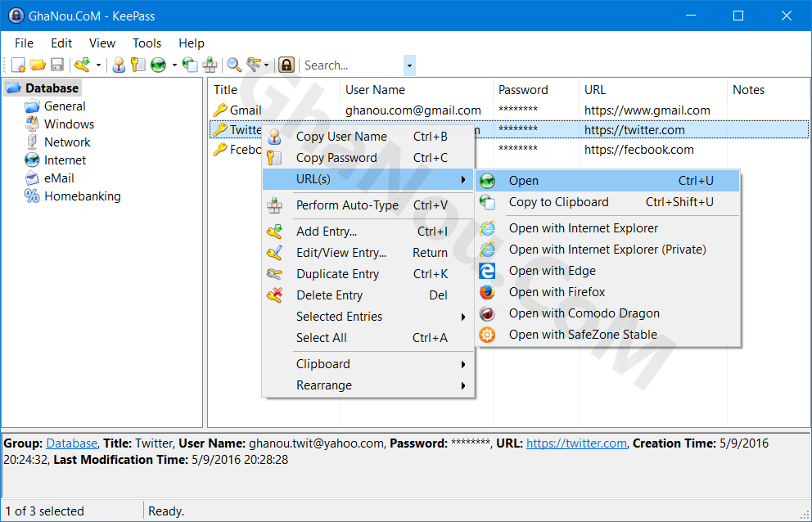Choose Edit/View Entry... in context menu
Image resolution: width=812 pixels, height=522 pixels.
(368, 253)
